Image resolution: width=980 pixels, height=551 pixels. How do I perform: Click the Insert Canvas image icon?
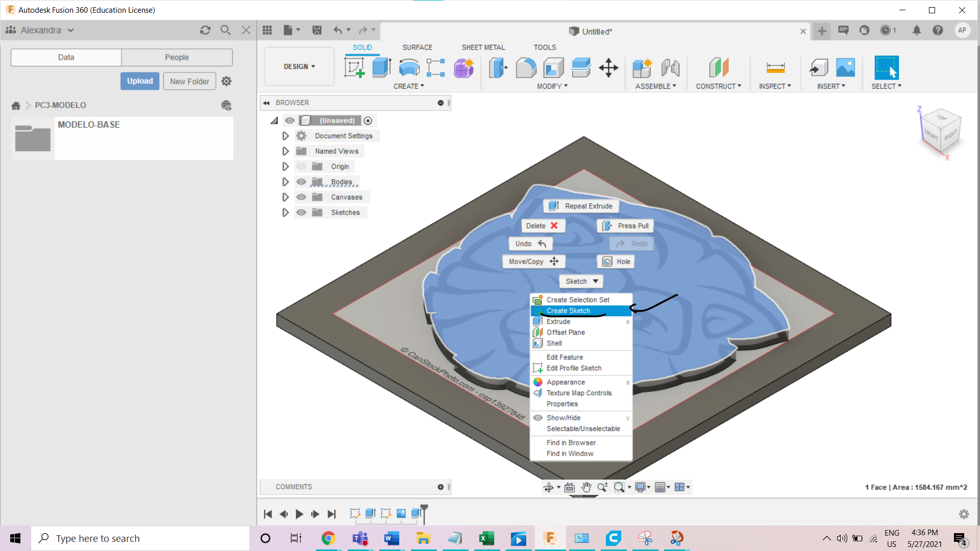845,68
